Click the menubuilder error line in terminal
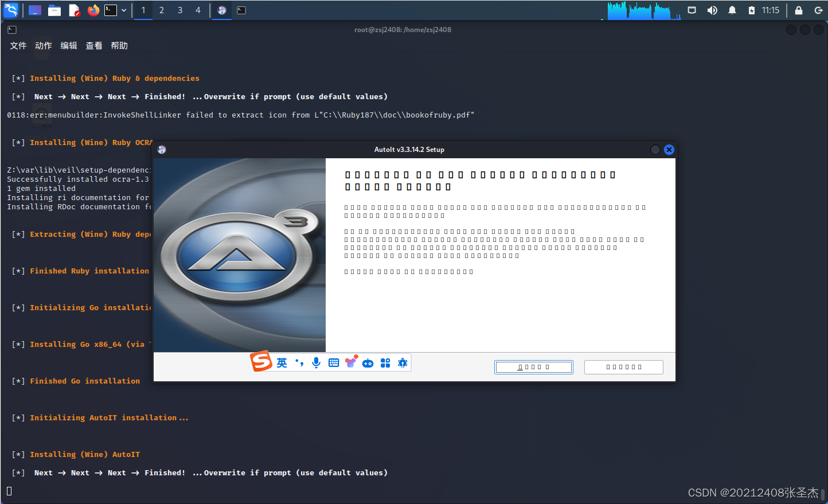The image size is (828, 504). (241, 115)
